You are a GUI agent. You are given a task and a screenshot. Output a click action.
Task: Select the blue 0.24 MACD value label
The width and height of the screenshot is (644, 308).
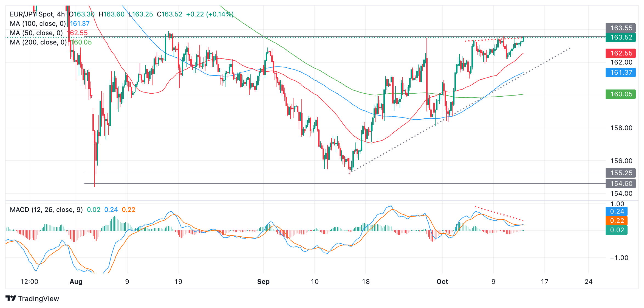(x=616, y=211)
